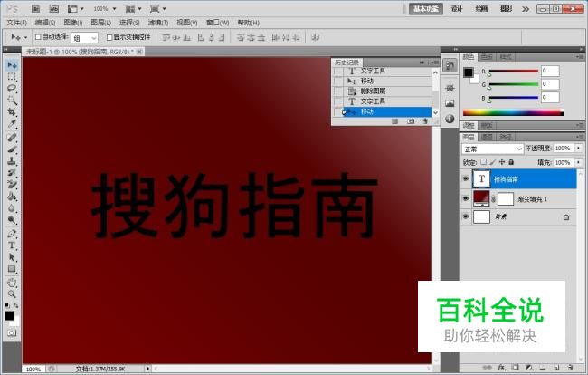Click the compass-like dock panel icon

[x=450, y=88]
